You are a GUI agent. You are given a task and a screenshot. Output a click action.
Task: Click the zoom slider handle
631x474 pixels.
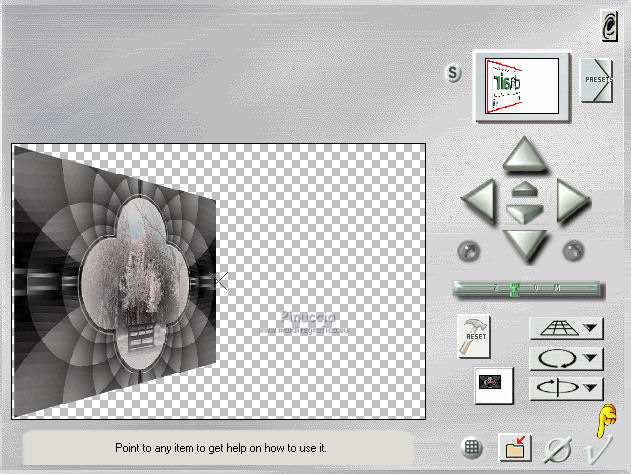pyautogui.click(x=515, y=289)
